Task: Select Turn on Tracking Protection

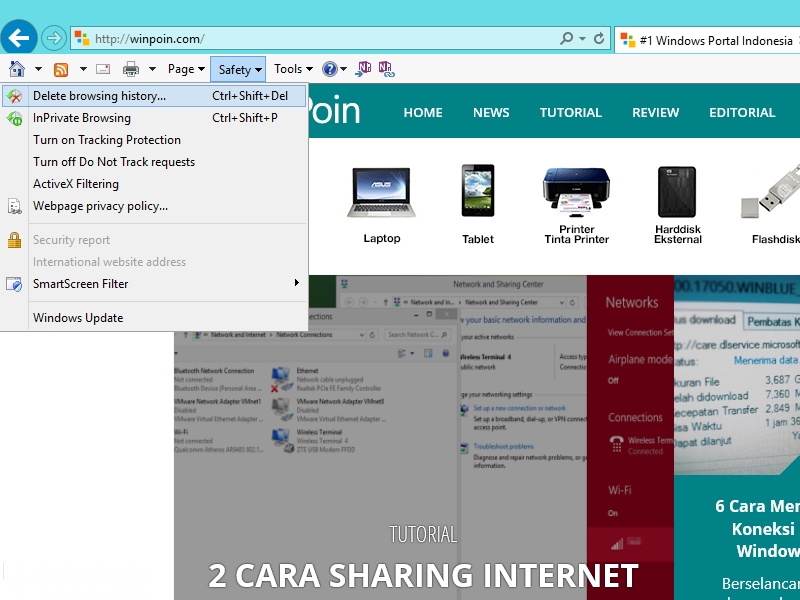Action: (154, 140)
